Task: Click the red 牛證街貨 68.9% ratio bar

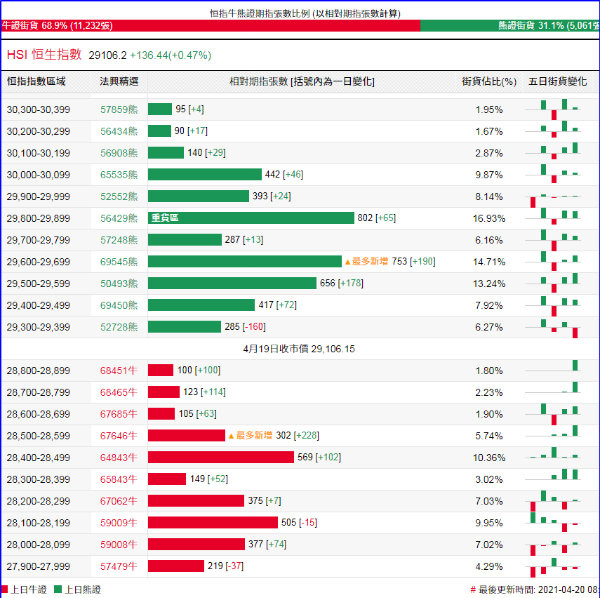Action: [210, 26]
